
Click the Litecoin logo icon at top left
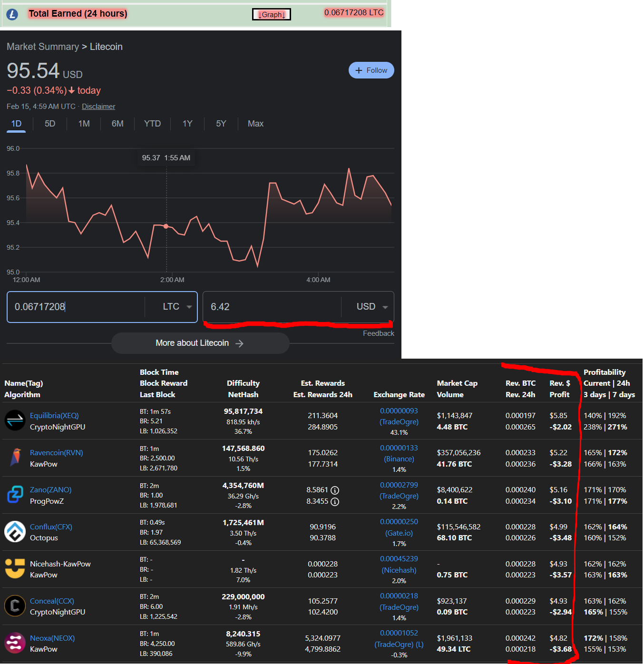pyautogui.click(x=12, y=14)
